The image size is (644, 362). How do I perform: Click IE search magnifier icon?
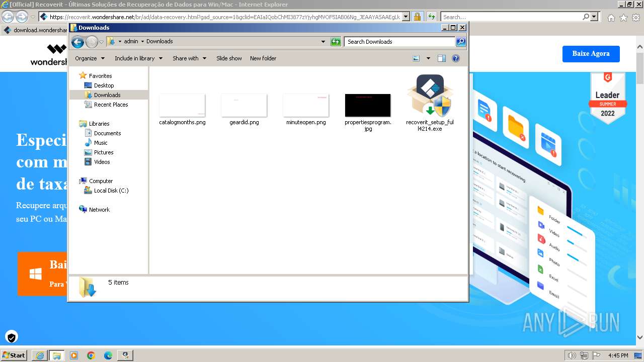586,17
